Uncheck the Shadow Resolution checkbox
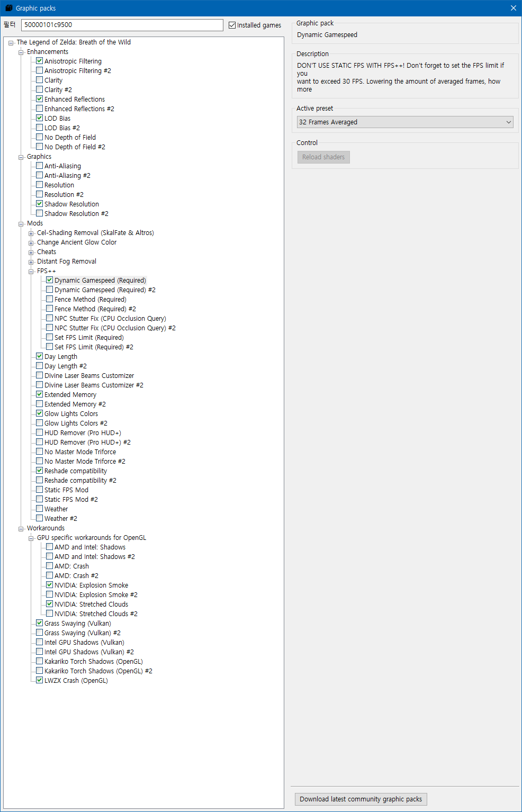Screen dimensions: 522x812 pos(39,204)
